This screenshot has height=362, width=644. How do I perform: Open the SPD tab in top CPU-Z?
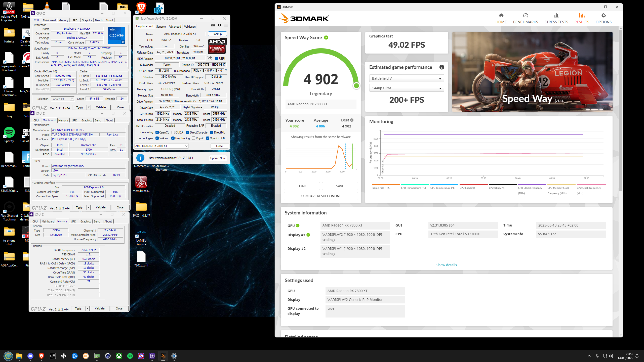[75, 20]
